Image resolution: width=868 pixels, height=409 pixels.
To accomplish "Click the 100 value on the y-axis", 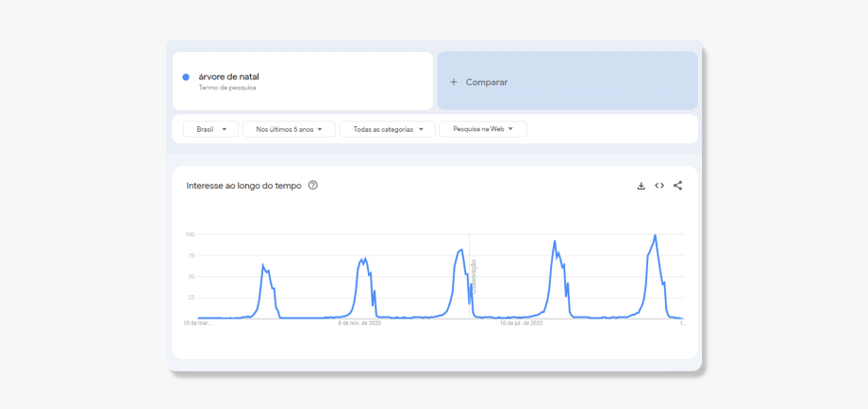I will [190, 235].
